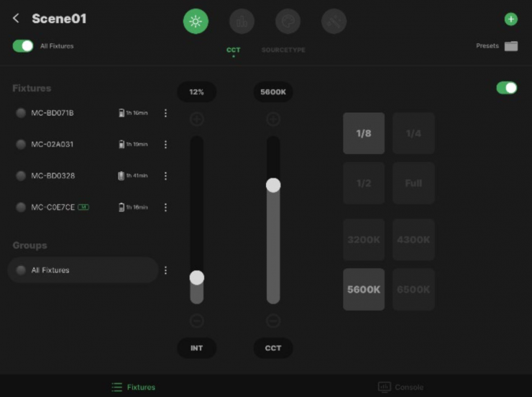
Task: Open the effects mode icon
Action: click(x=334, y=22)
